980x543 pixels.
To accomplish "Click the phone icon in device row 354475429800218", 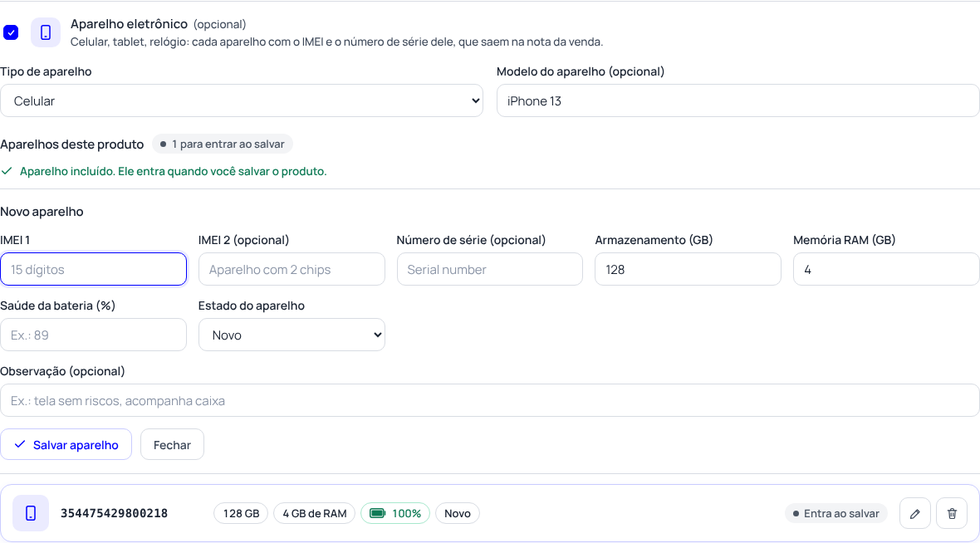I will pos(31,514).
